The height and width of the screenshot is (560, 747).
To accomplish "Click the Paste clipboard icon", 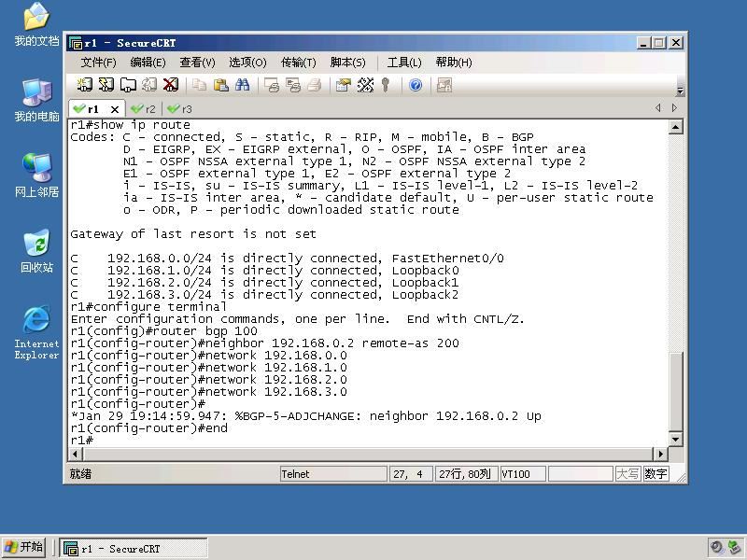I will coord(220,85).
